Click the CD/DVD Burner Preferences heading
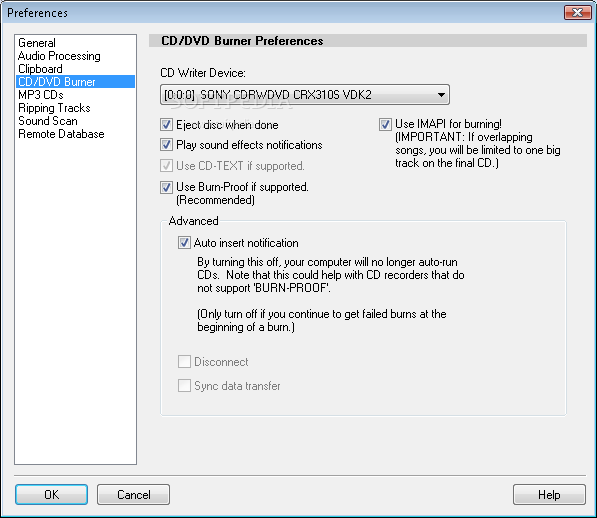The image size is (597, 518). pyautogui.click(x=242, y=41)
